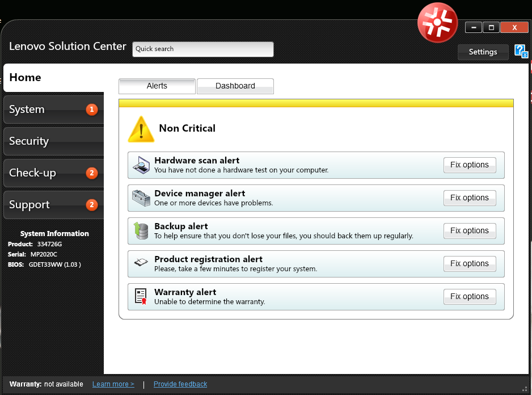Open the Settings button

(483, 52)
